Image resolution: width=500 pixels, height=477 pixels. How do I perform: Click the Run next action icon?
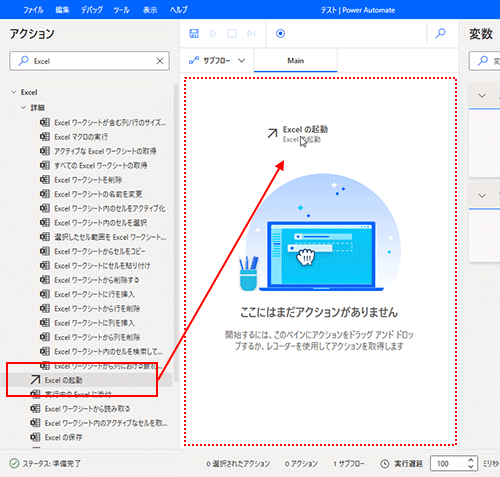tap(251, 33)
